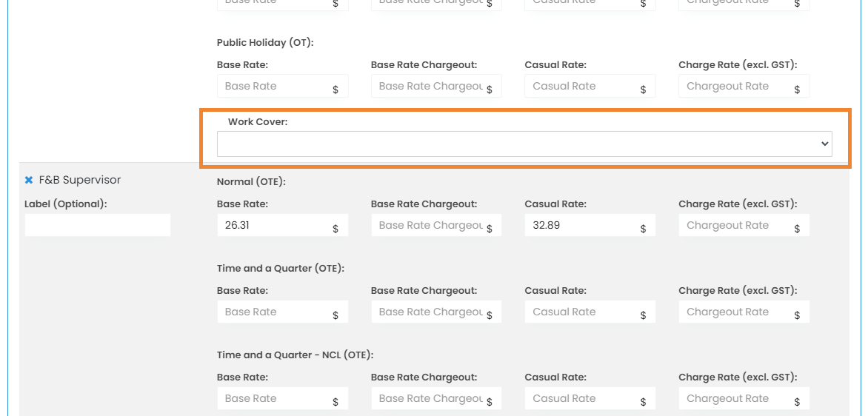The width and height of the screenshot is (868, 416).
Task: Click the F&B Supervisor role name
Action: [79, 180]
